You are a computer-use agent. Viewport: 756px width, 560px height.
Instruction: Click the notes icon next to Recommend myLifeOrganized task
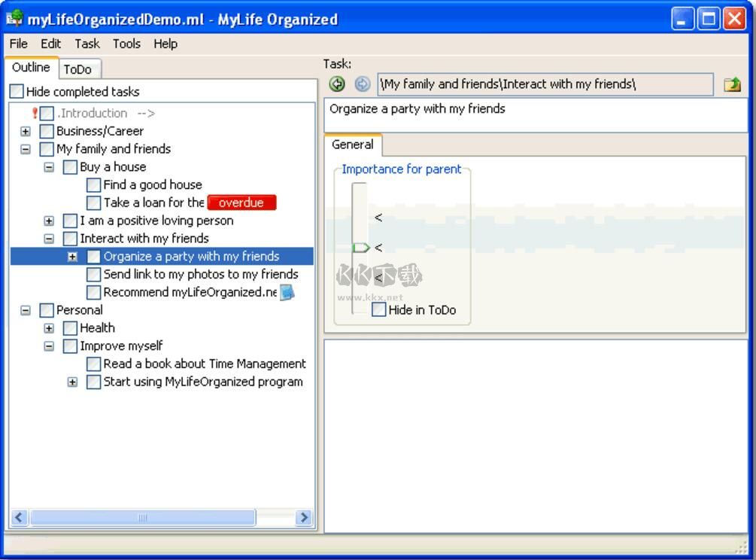pyautogui.click(x=288, y=292)
